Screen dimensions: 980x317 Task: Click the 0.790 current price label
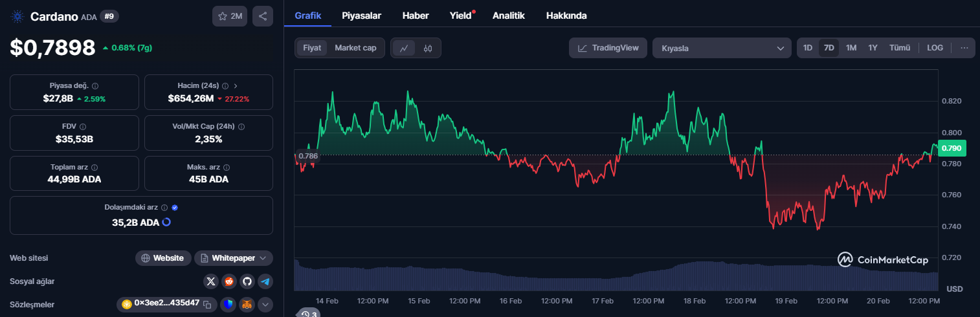pyautogui.click(x=952, y=148)
